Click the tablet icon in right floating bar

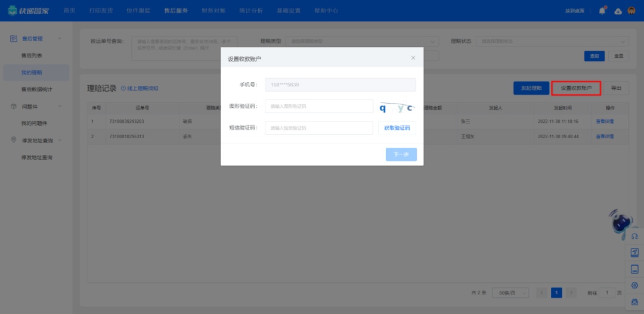[x=634, y=269]
